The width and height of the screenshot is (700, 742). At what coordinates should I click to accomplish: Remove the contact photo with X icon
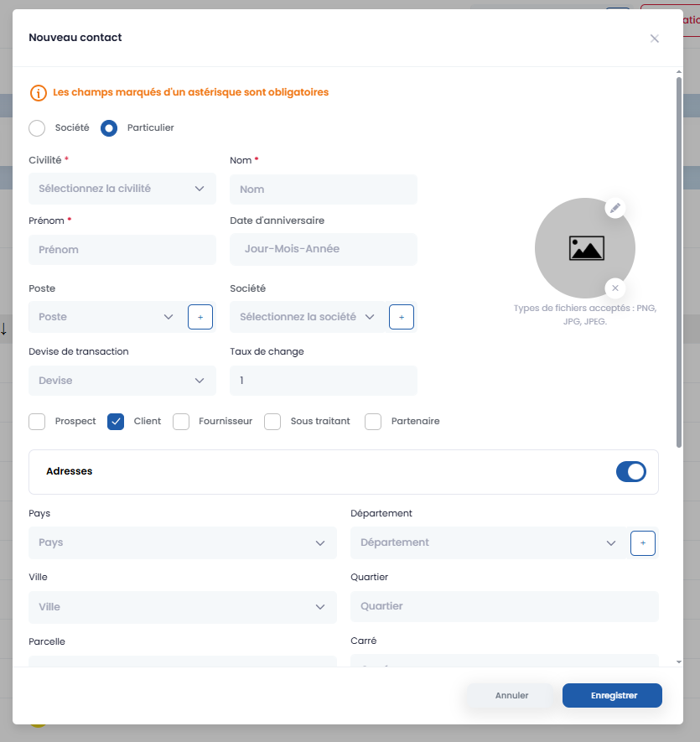(615, 288)
